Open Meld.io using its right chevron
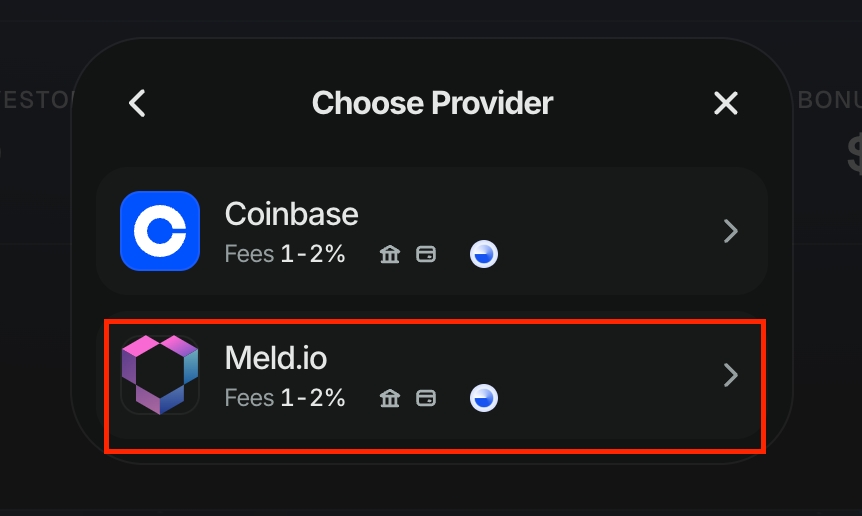This screenshot has height=516, width=862. click(731, 375)
